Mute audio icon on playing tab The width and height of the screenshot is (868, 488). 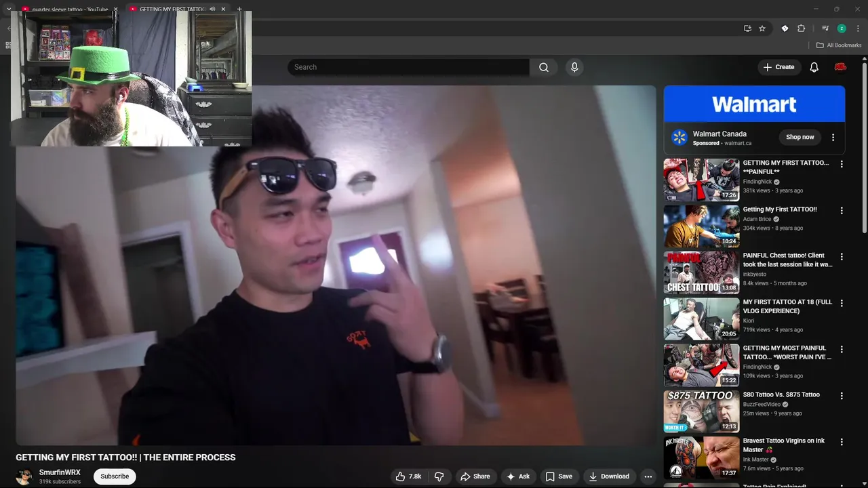pyautogui.click(x=212, y=9)
